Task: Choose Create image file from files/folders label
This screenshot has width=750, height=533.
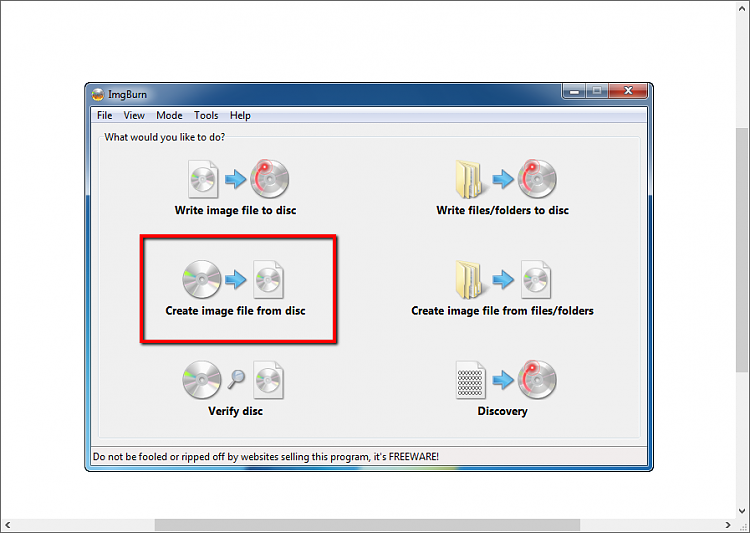Action: [502, 311]
